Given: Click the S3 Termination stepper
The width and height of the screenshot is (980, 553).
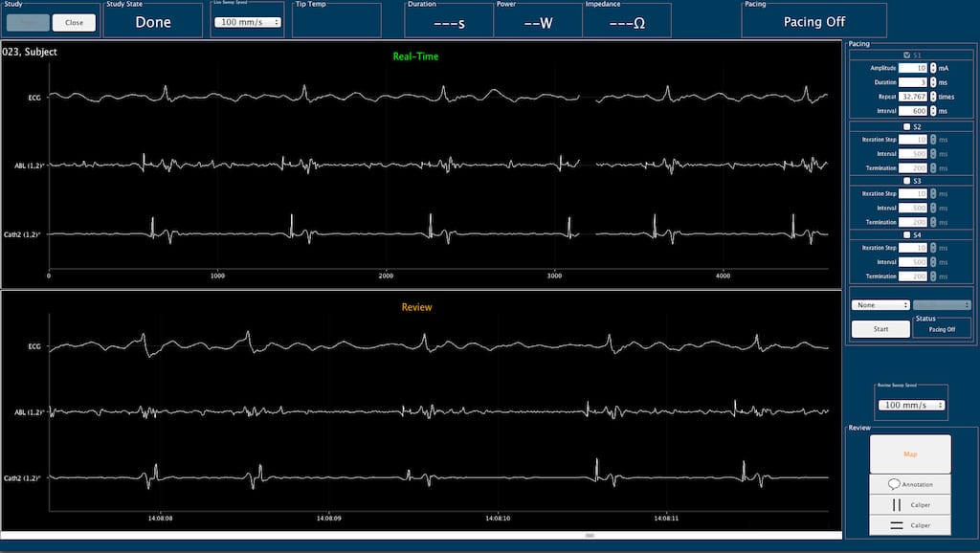Looking at the screenshot, I should 933,223.
